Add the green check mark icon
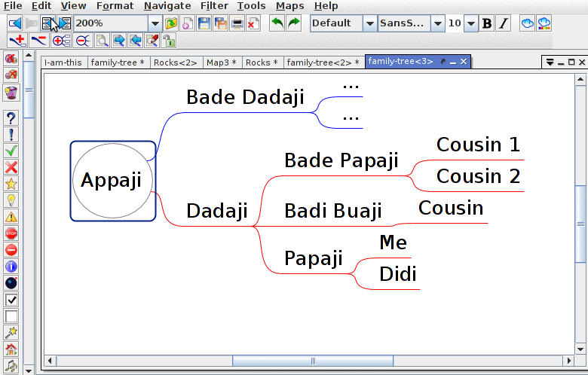This screenshot has height=375, width=588. click(11, 151)
